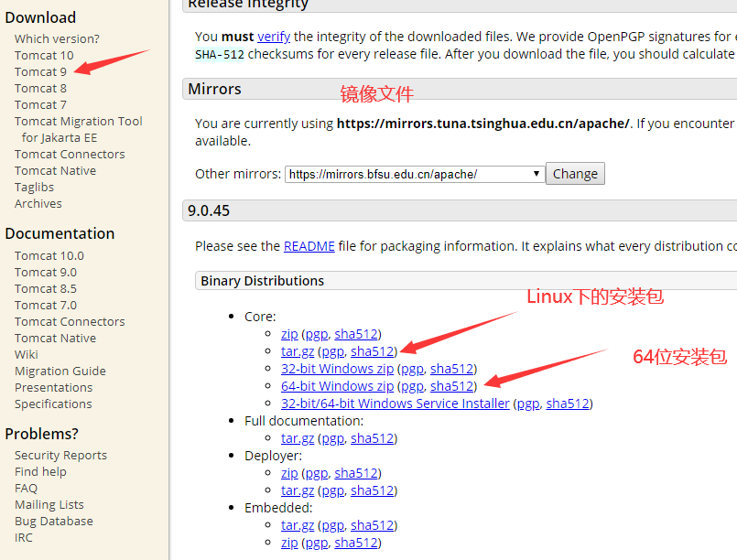Download 32-bit/64-bit Windows Service Installer
737x560 pixels.
click(x=396, y=404)
